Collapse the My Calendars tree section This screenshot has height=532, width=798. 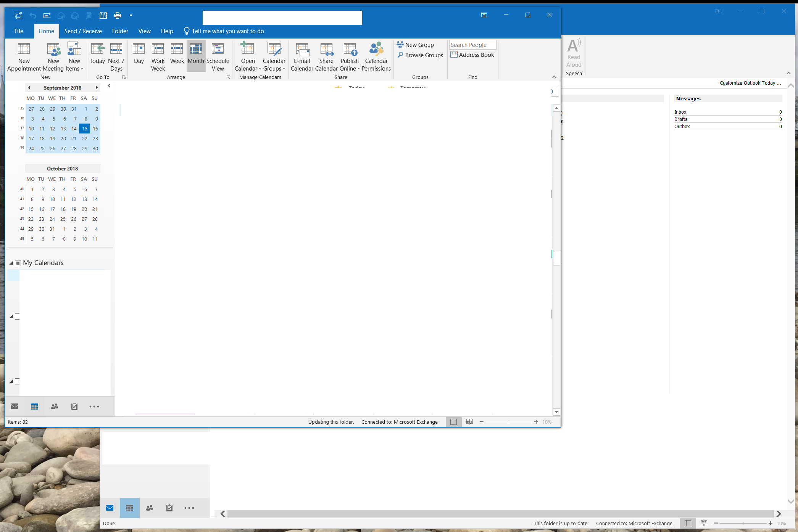point(11,263)
